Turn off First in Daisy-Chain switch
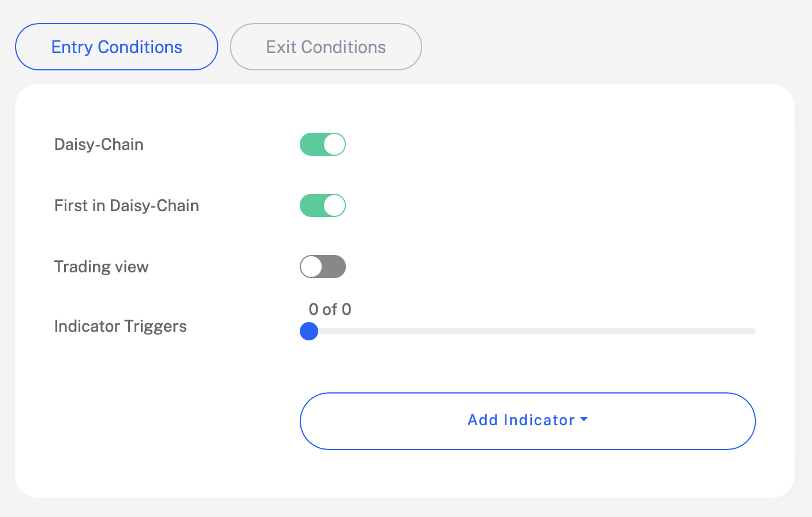 (322, 205)
